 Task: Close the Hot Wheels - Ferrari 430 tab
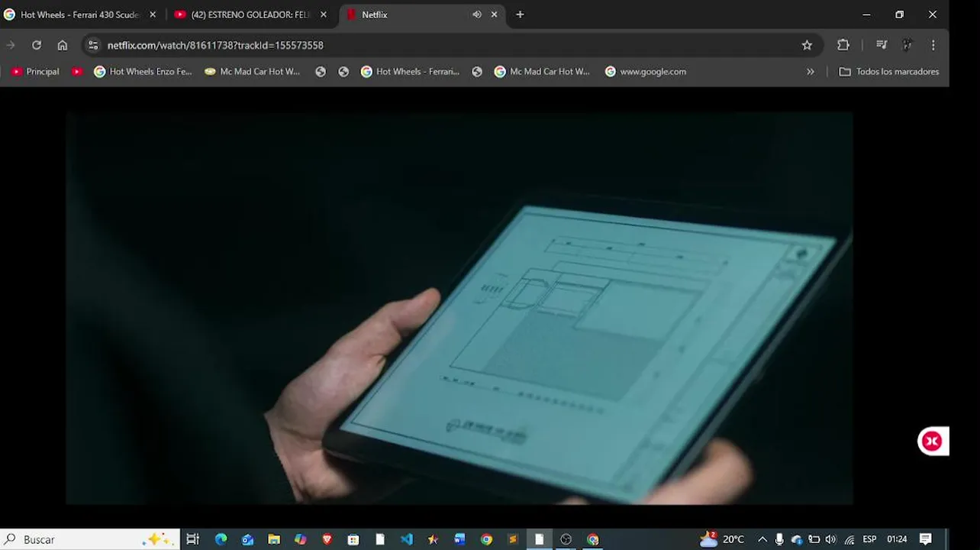click(x=153, y=15)
